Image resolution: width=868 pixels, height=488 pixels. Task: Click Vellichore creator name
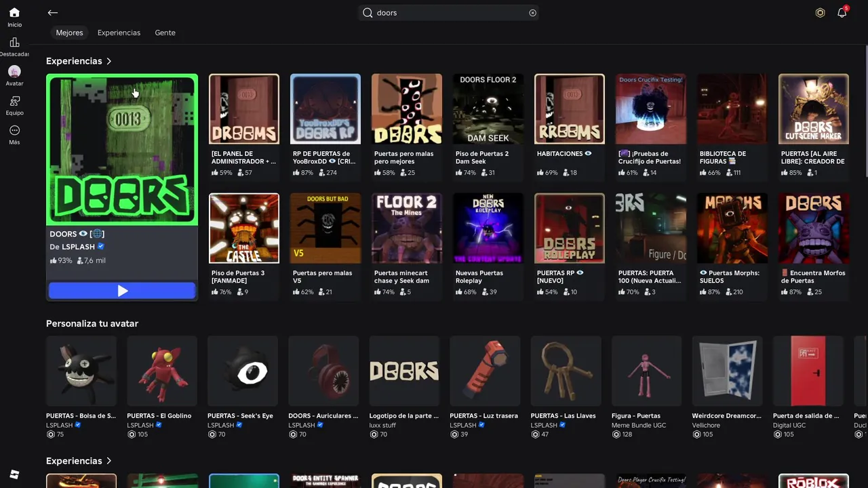(706, 426)
